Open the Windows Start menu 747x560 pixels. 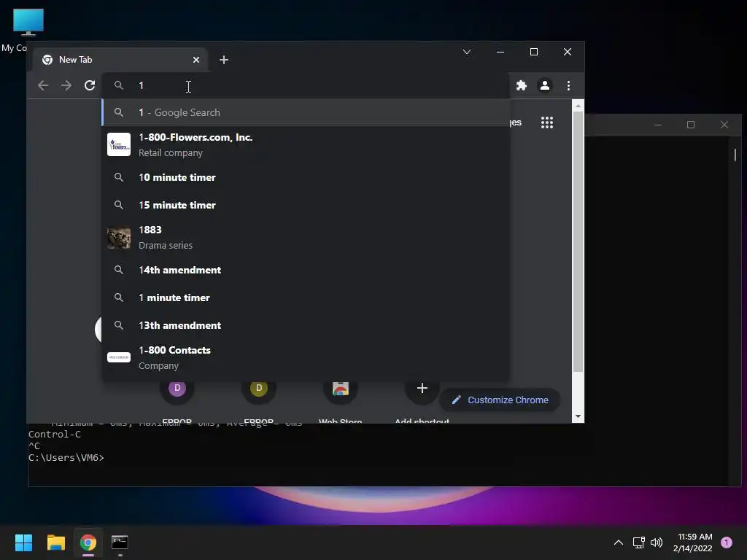point(23,542)
